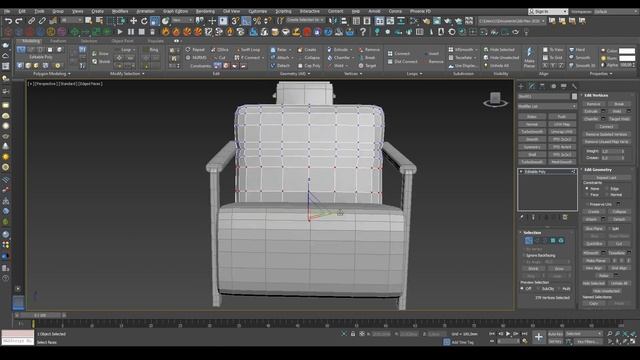
Task: Click the Phoenix FD pause simulation icon
Action: point(131,32)
